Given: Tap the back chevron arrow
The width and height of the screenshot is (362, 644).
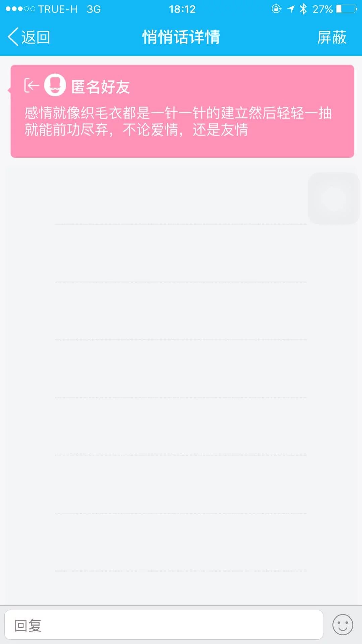Looking at the screenshot, I should [x=13, y=37].
